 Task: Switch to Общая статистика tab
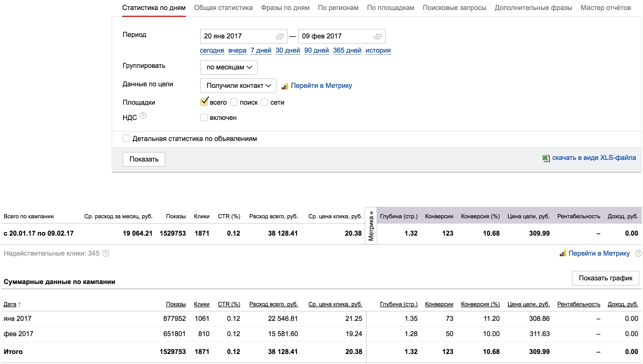coord(223,8)
